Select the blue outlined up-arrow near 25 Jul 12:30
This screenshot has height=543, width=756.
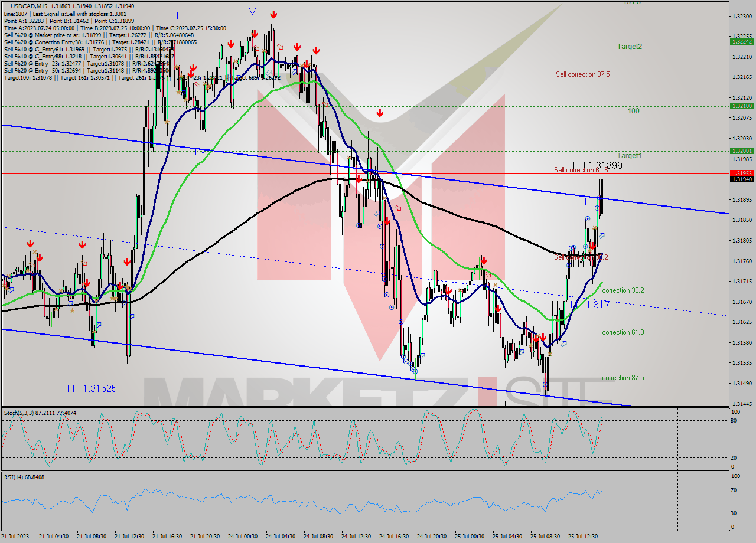click(x=601, y=236)
